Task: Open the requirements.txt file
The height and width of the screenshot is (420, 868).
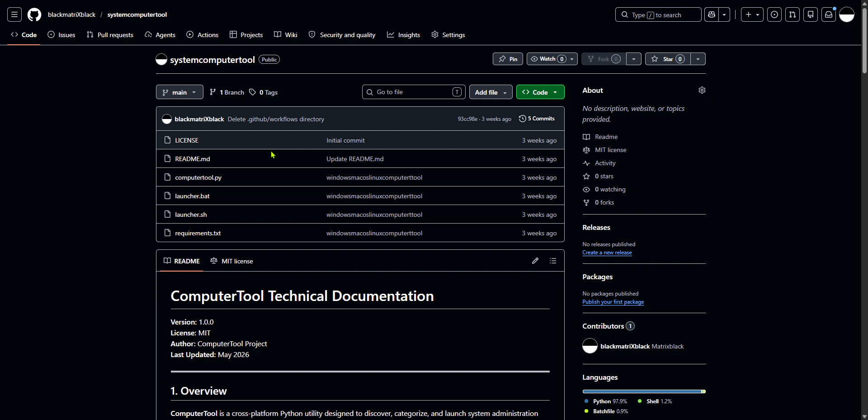Action: tap(198, 233)
